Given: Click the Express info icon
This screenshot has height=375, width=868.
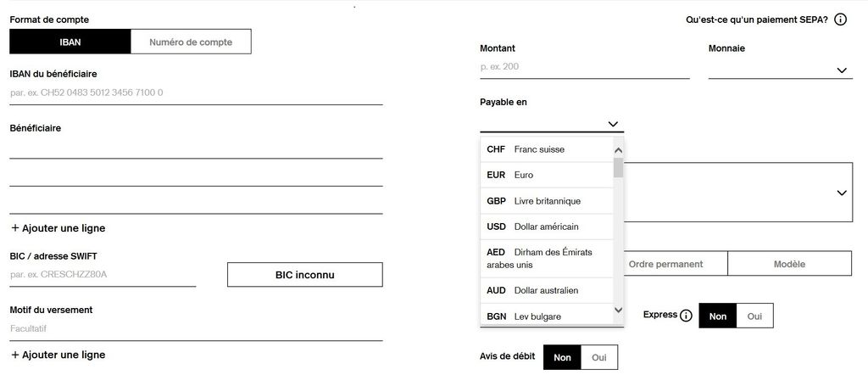Looking at the screenshot, I should [686, 316].
